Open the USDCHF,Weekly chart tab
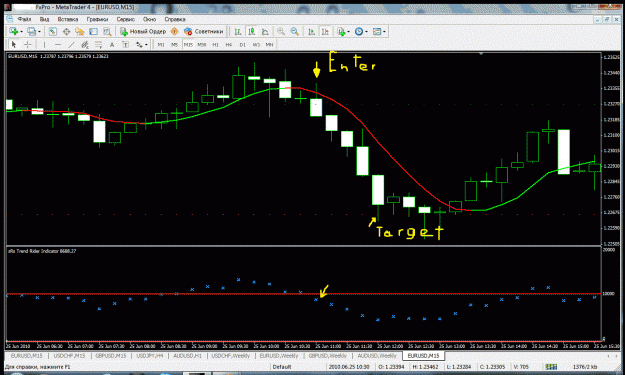 pyautogui.click(x=231, y=355)
